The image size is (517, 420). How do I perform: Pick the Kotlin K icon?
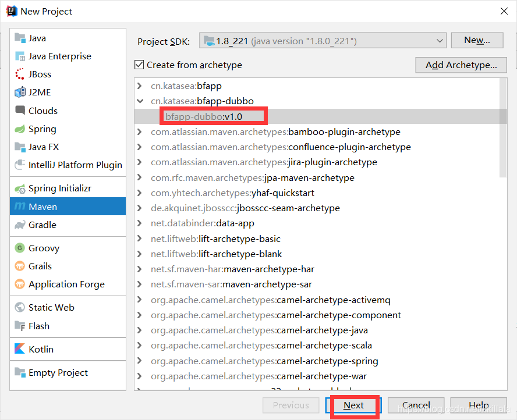tap(20, 349)
